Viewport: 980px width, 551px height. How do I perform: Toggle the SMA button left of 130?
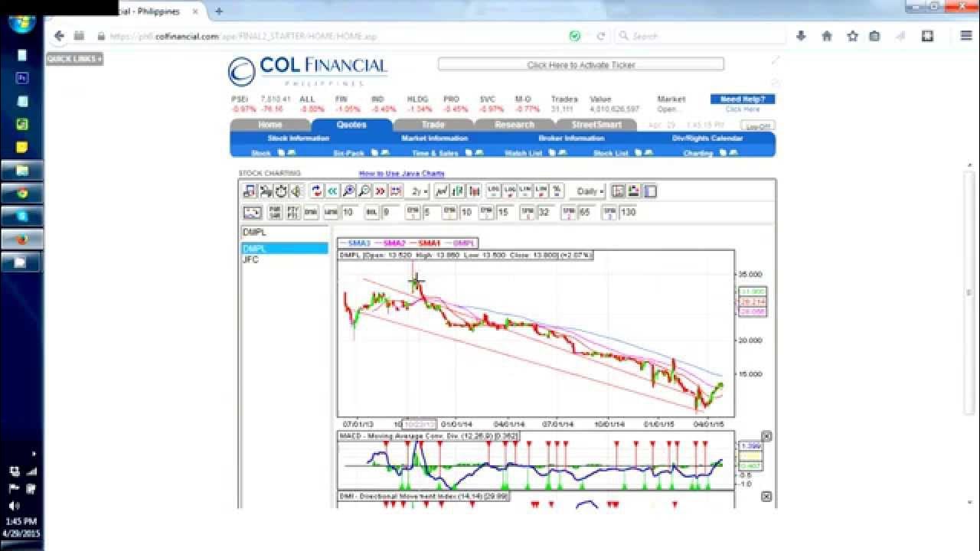tap(610, 212)
